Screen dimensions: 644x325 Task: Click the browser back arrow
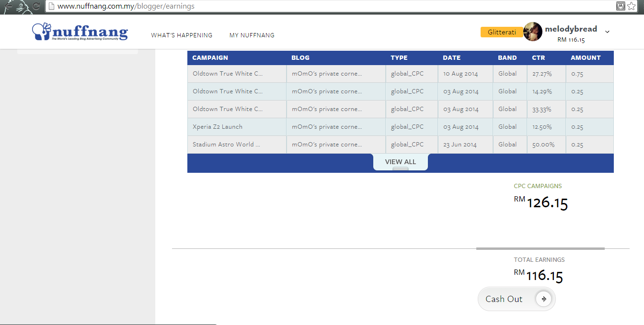point(8,7)
